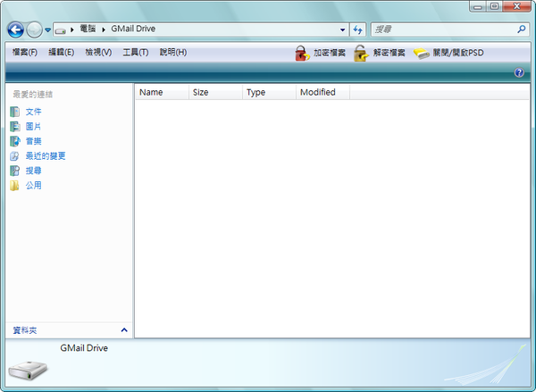The image size is (536, 392).
Task: Click the yellow drive 關閉/開啟PSD icon
Action: [421, 54]
